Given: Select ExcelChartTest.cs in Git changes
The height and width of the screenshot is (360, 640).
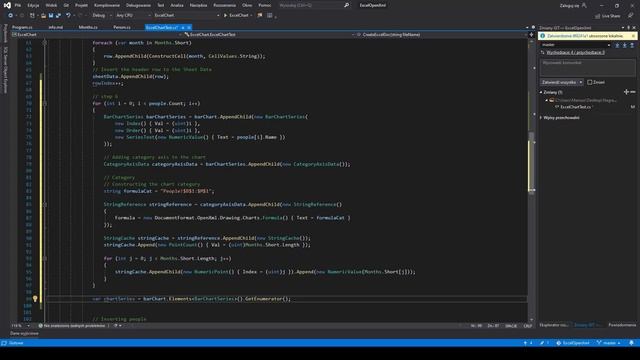Looking at the screenshot, I should point(575,107).
